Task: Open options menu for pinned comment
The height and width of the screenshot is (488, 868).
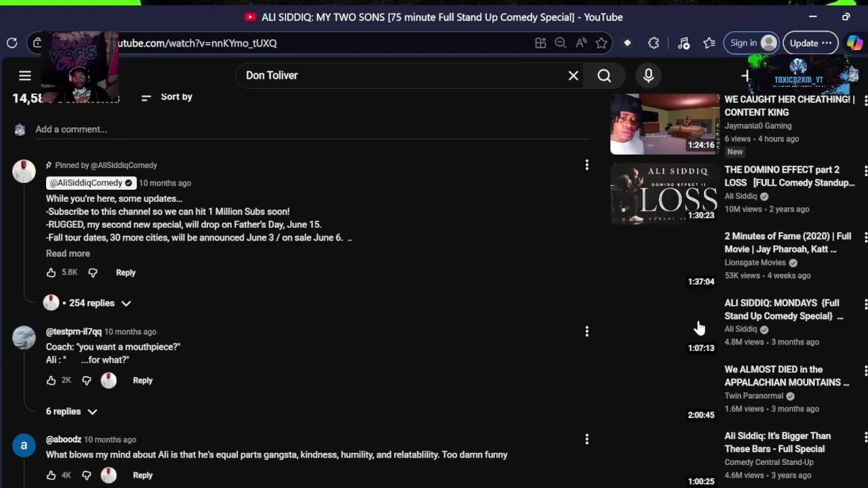Action: (587, 165)
